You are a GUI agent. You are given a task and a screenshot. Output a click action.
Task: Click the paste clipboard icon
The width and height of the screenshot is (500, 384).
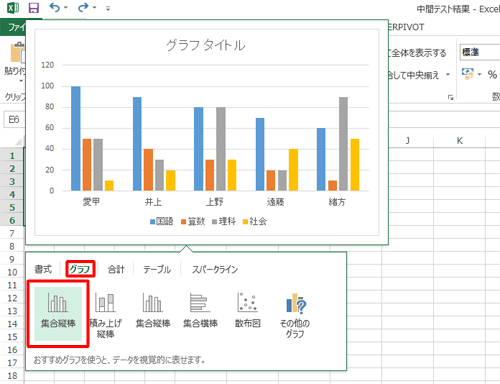tap(17, 52)
